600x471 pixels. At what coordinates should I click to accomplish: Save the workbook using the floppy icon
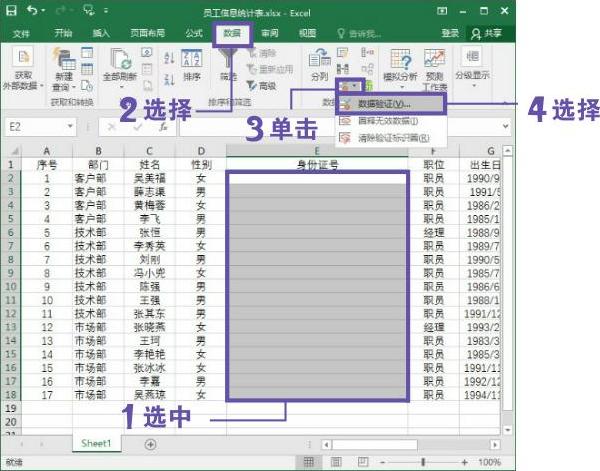pos(11,11)
